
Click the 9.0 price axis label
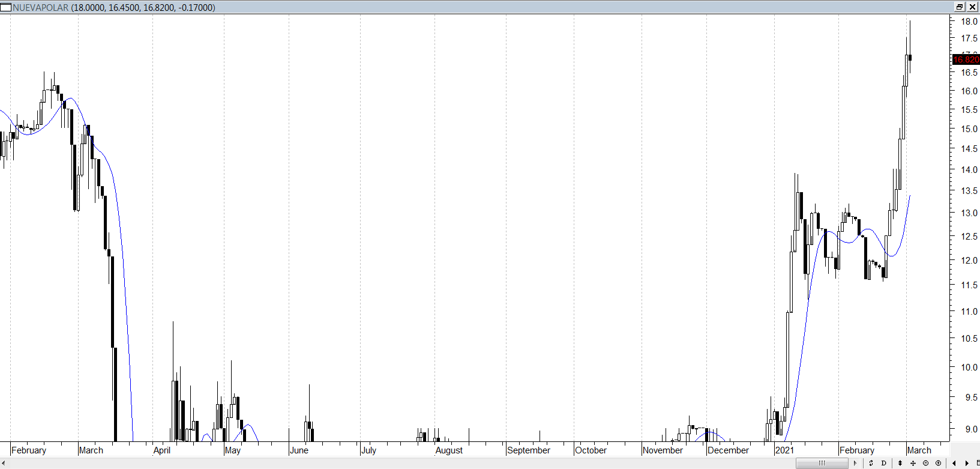click(971, 429)
